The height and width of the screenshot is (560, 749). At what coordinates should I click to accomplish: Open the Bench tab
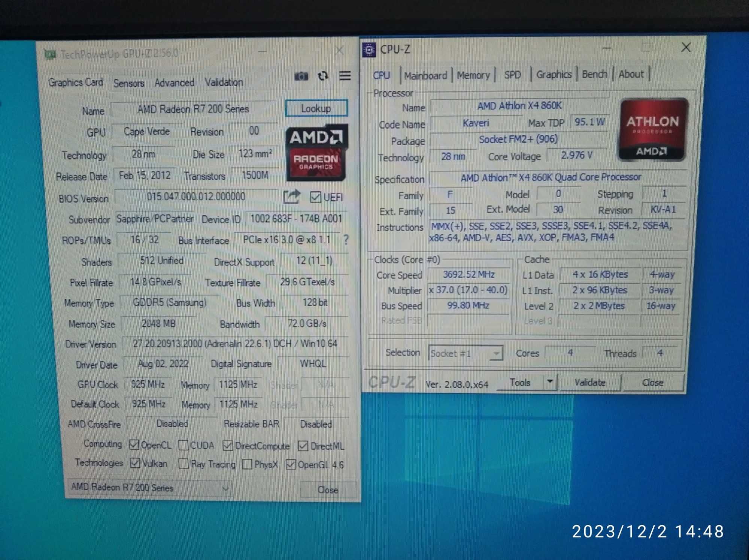coord(594,74)
